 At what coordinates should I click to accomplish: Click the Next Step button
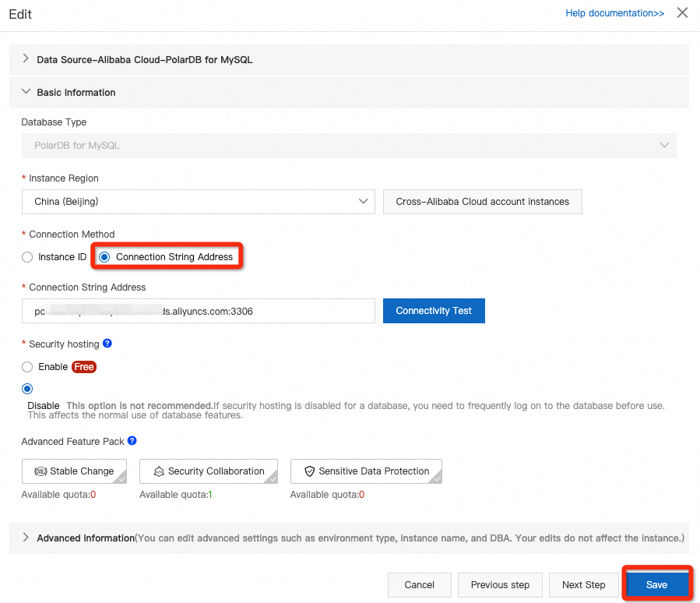583,584
